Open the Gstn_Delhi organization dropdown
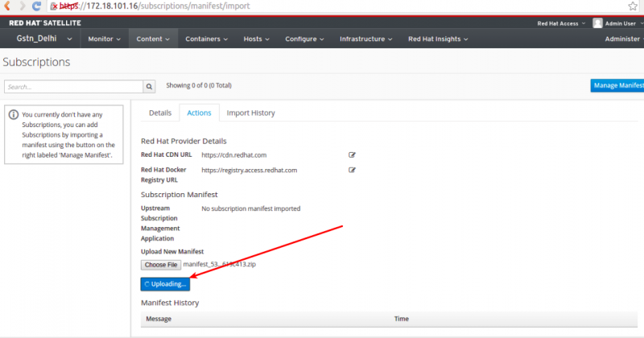The height and width of the screenshot is (338, 644). click(44, 39)
